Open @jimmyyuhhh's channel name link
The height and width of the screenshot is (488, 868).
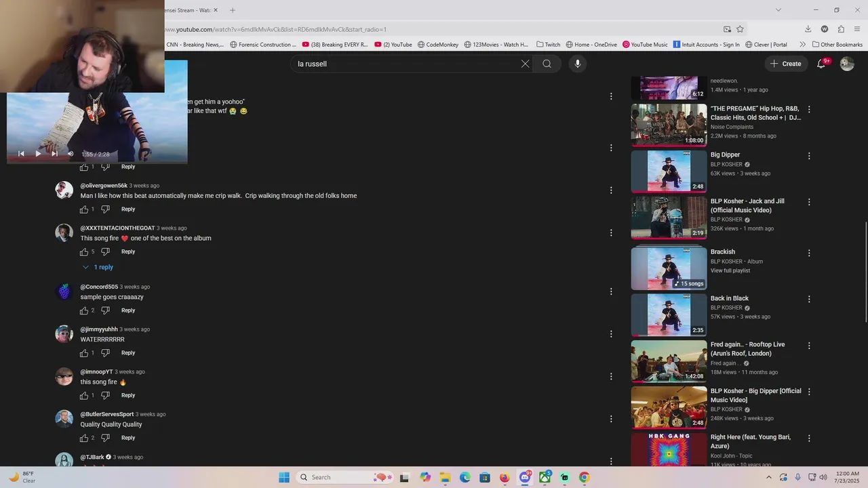99,329
